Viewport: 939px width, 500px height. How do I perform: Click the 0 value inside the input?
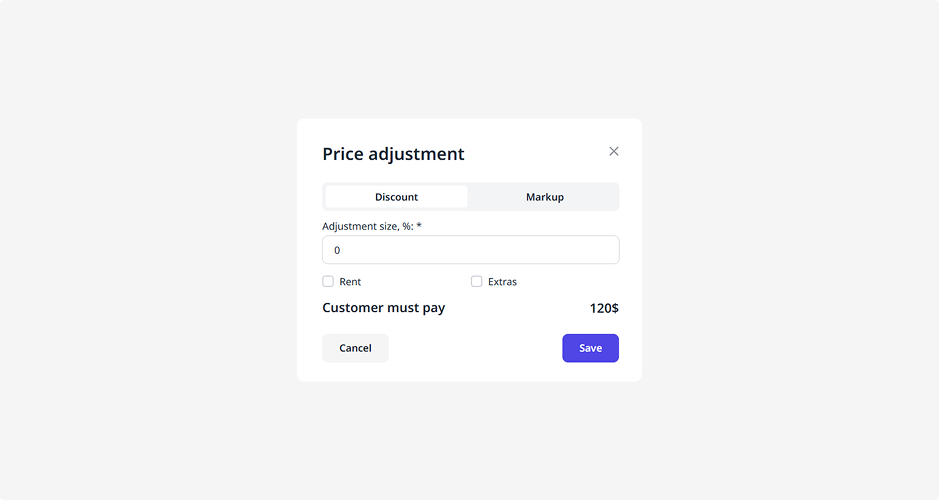[x=337, y=250]
